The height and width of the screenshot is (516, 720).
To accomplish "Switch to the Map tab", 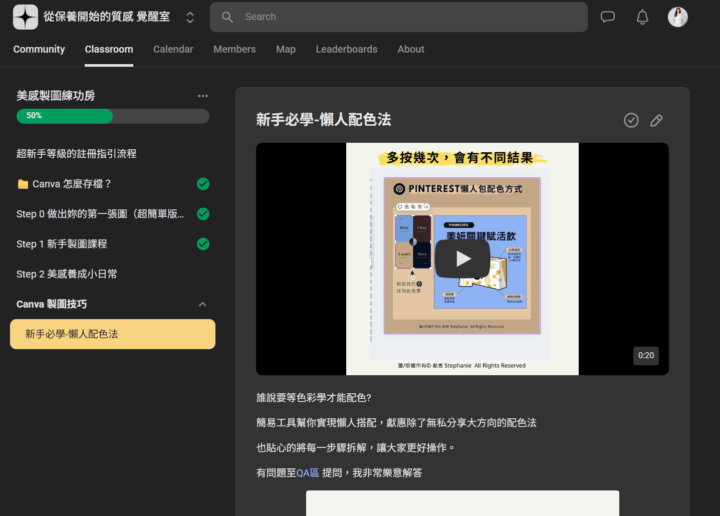I will tap(286, 49).
